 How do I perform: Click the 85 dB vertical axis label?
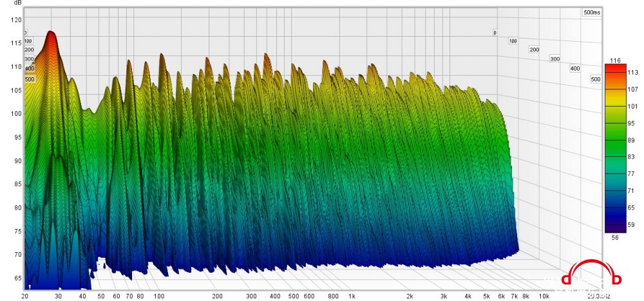coord(17,184)
